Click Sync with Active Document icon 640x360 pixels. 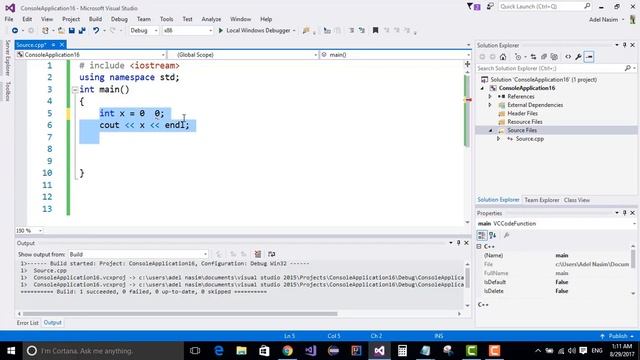tap(533, 57)
